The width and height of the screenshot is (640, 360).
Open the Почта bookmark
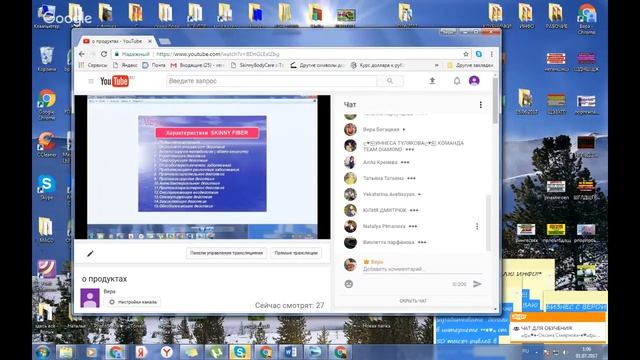(x=154, y=65)
